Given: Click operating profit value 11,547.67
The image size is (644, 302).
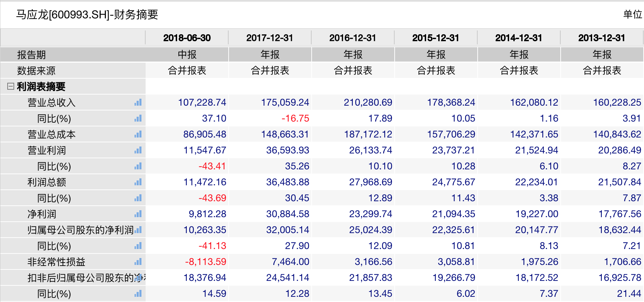Looking at the screenshot, I should (x=205, y=150).
